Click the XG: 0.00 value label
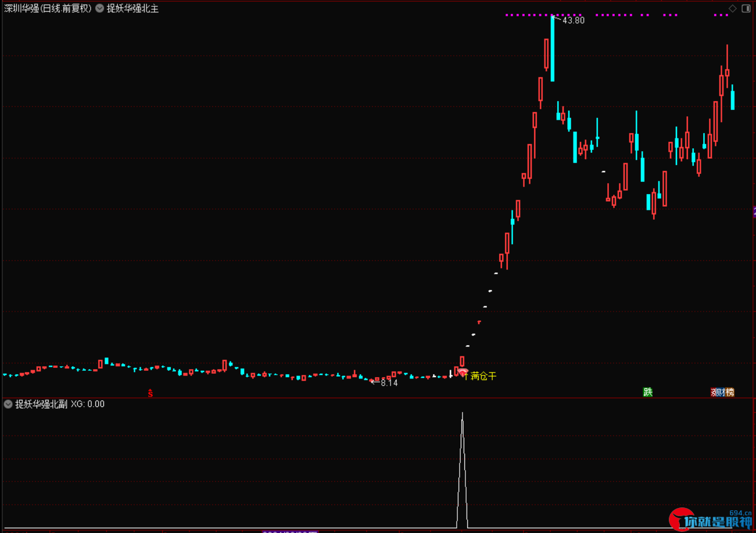This screenshot has width=756, height=533. point(88,404)
